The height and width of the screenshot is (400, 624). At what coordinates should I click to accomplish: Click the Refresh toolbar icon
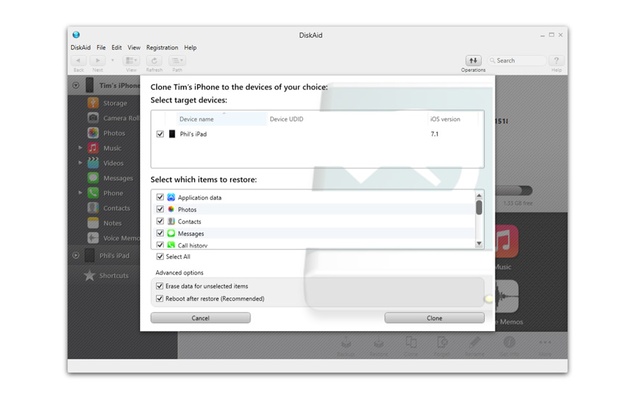(x=154, y=60)
